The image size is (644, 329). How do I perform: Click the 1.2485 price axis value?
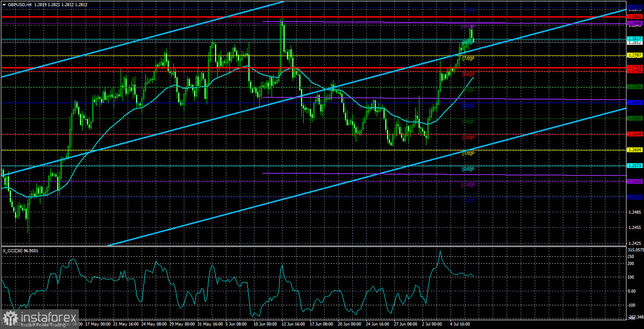pos(635,212)
